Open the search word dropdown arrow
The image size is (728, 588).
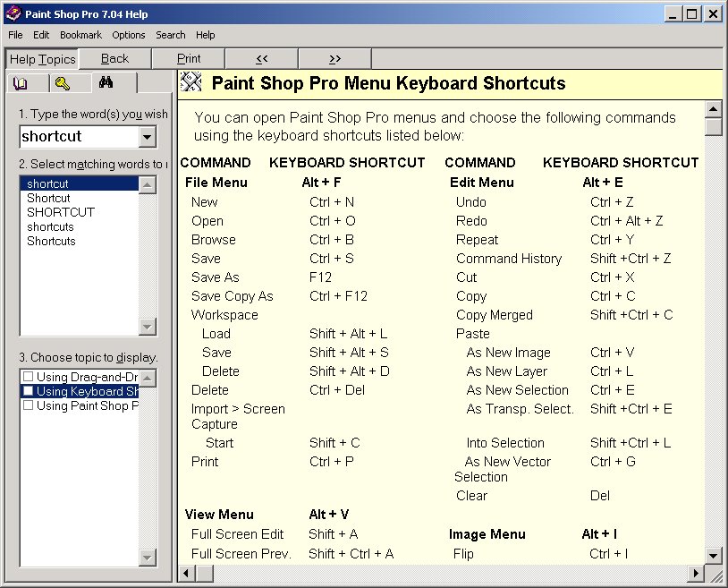[x=148, y=137]
